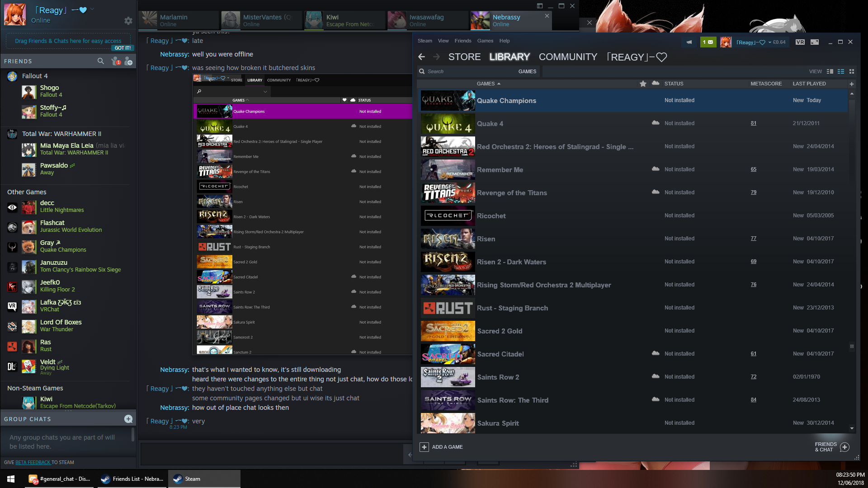Open the Games menu
The width and height of the screenshot is (868, 488).
point(485,41)
